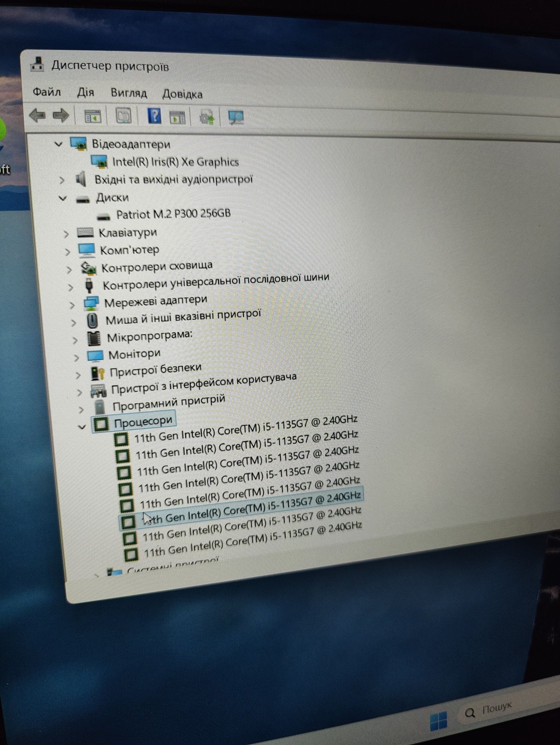Open the Дія menu
Image resolution: width=560 pixels, height=745 pixels.
click(x=86, y=92)
